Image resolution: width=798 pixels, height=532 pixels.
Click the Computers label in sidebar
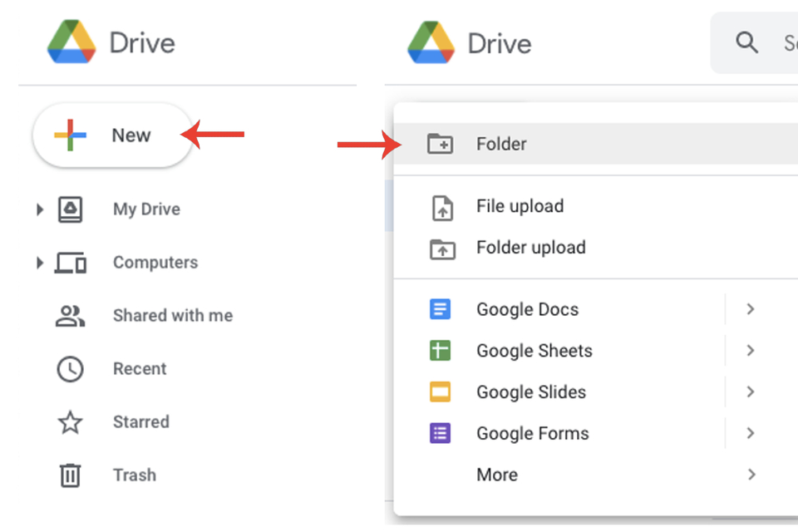pyautogui.click(x=155, y=263)
